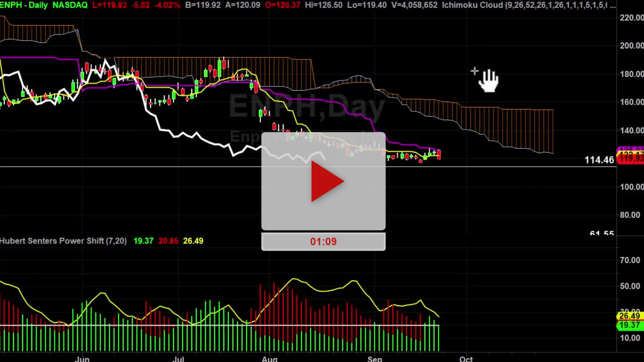This screenshot has height=362, width=644.
Task: Click the yellow Power Shift value 26.49
Action: [193, 241]
